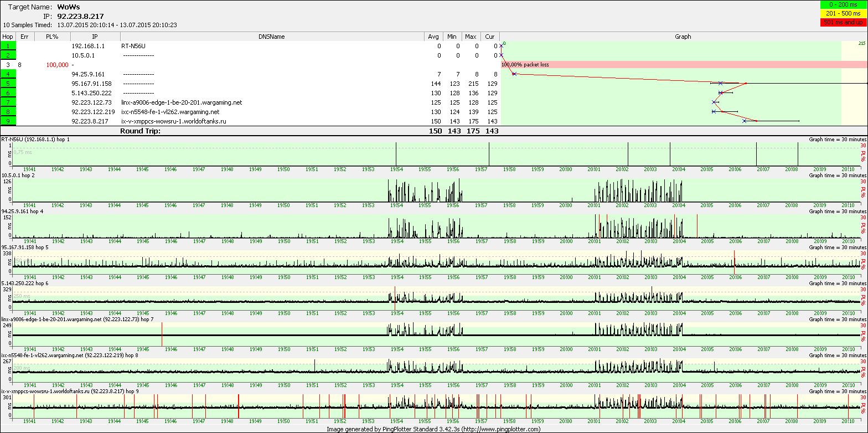Click blue X marker on hop 4 graph
Image resolution: width=868 pixels, height=433 pixels.
pyautogui.click(x=514, y=74)
